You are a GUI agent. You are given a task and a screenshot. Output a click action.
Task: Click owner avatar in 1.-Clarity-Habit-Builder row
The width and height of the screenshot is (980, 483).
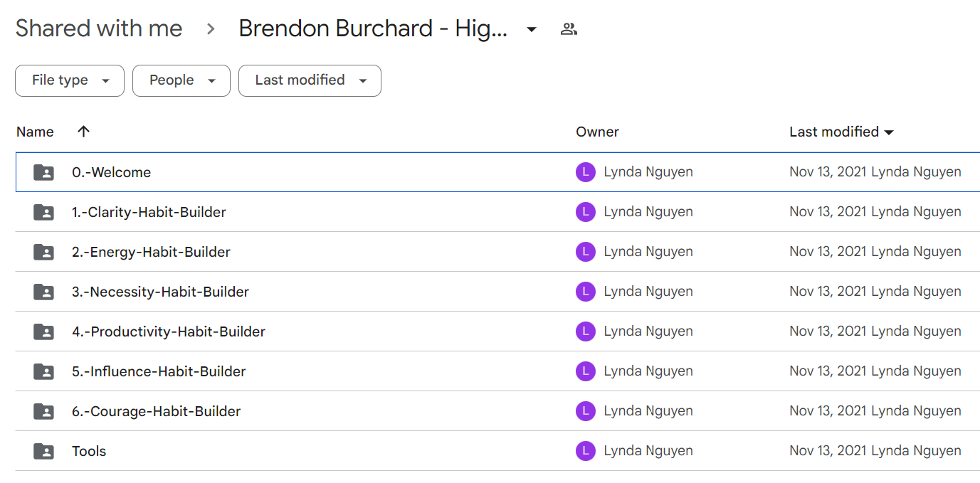(x=585, y=212)
